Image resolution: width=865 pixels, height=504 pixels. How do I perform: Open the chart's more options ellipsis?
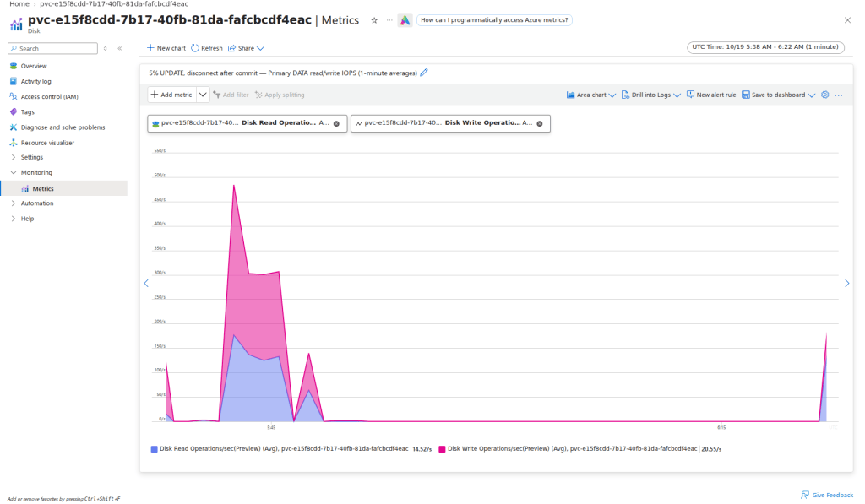[x=839, y=95]
